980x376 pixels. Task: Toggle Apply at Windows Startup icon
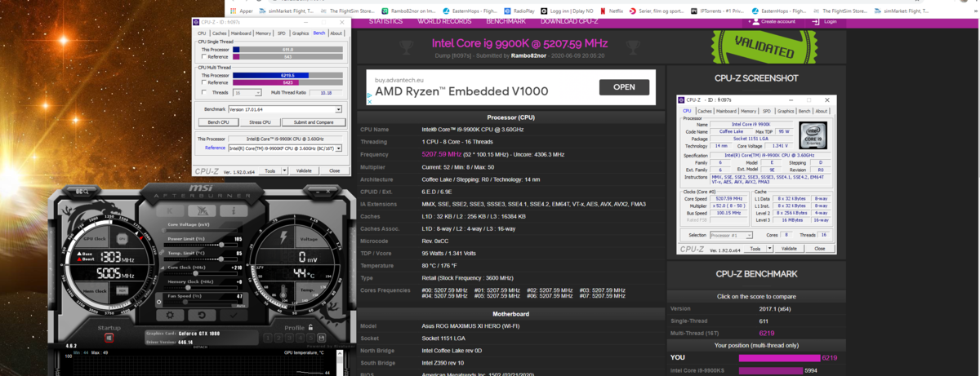coord(109,337)
